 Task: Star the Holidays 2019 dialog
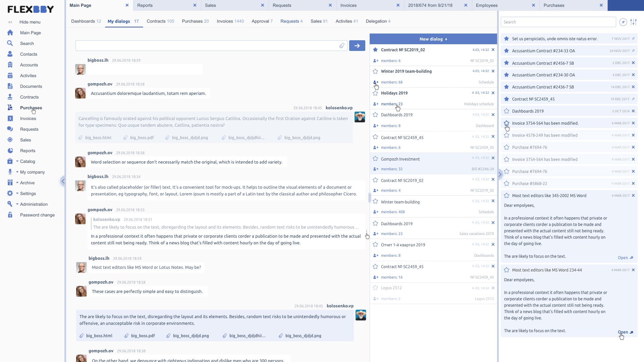[375, 93]
